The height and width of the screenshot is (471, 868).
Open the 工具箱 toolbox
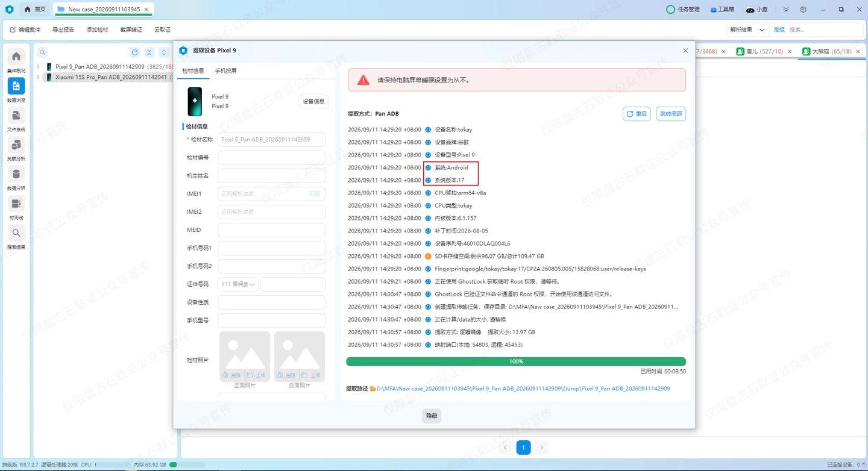(x=722, y=10)
